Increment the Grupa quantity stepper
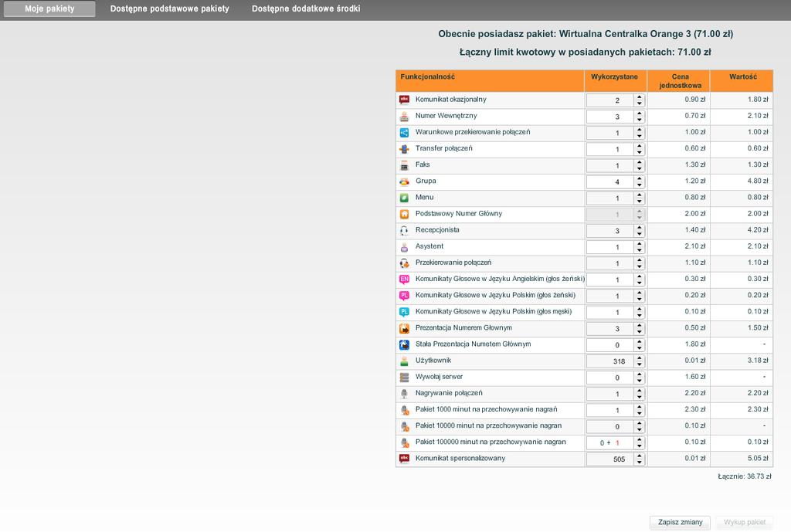The height and width of the screenshot is (532, 791). 639,178
